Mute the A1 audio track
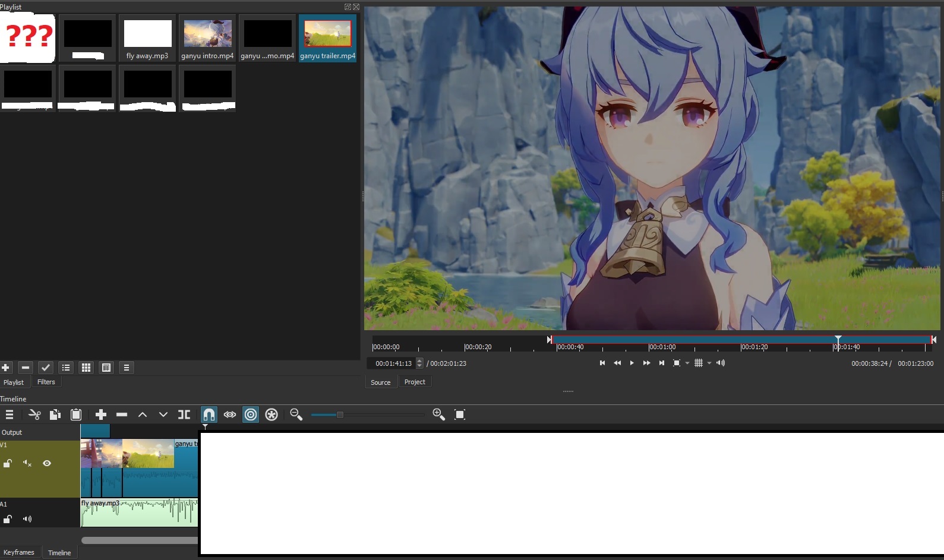 click(27, 519)
